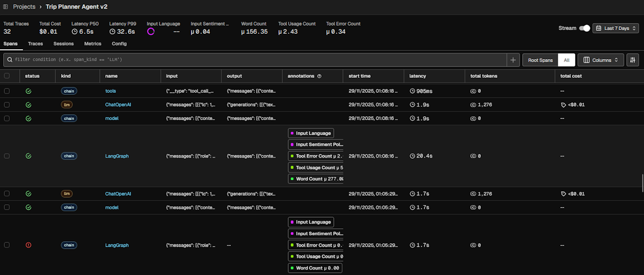Click the Projects breadcrumb link
This screenshot has width=644, height=275.
click(24, 7)
